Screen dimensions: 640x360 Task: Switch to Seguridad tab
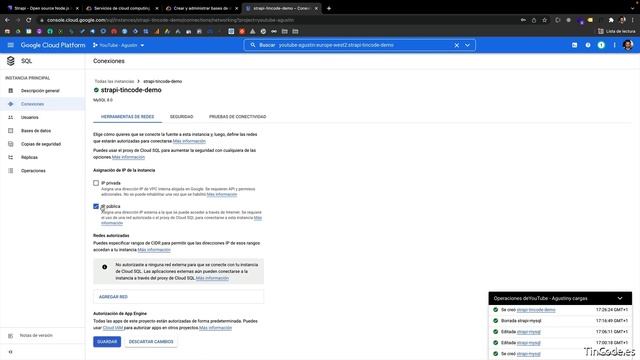pyautogui.click(x=181, y=117)
